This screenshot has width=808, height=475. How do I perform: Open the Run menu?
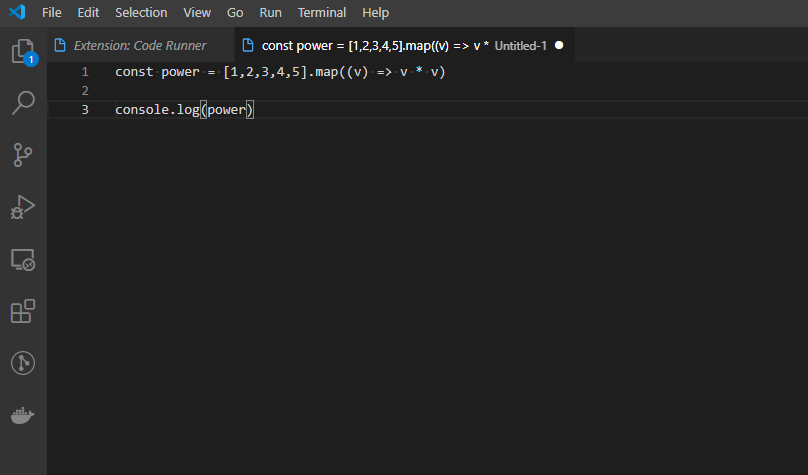pos(271,12)
